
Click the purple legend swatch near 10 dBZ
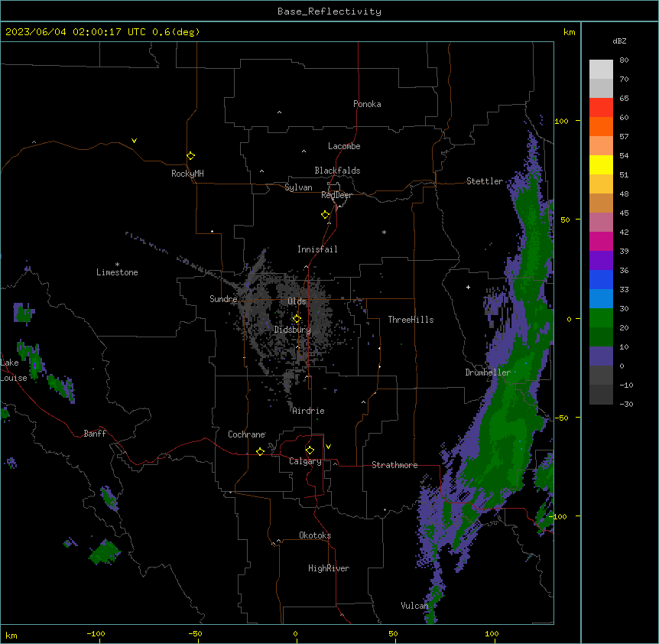pyautogui.click(x=601, y=356)
